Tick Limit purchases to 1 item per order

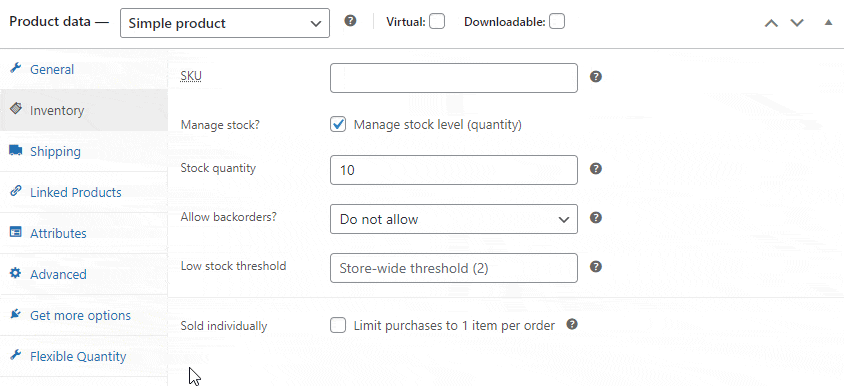tap(338, 325)
